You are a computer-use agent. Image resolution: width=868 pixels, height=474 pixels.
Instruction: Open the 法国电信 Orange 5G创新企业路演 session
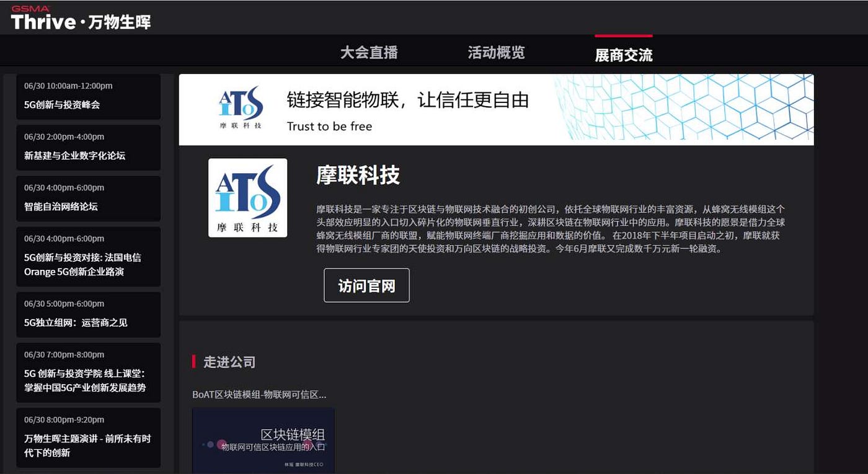tap(88, 257)
